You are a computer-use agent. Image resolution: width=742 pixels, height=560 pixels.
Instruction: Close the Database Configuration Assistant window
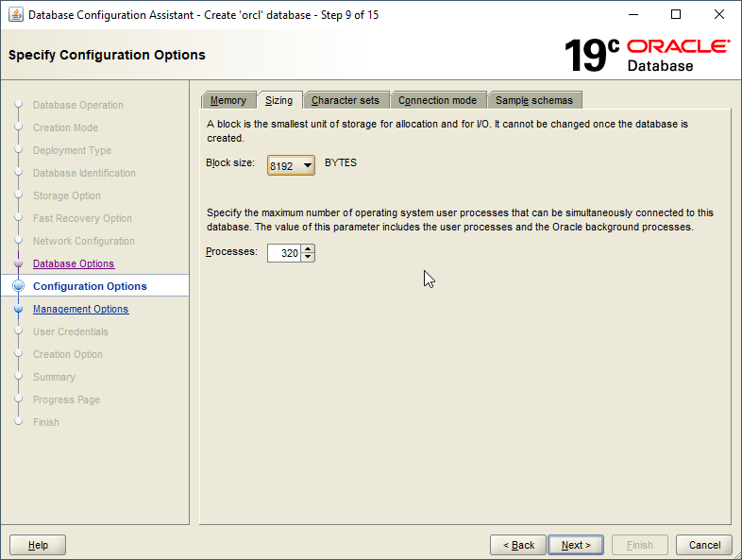click(x=718, y=15)
